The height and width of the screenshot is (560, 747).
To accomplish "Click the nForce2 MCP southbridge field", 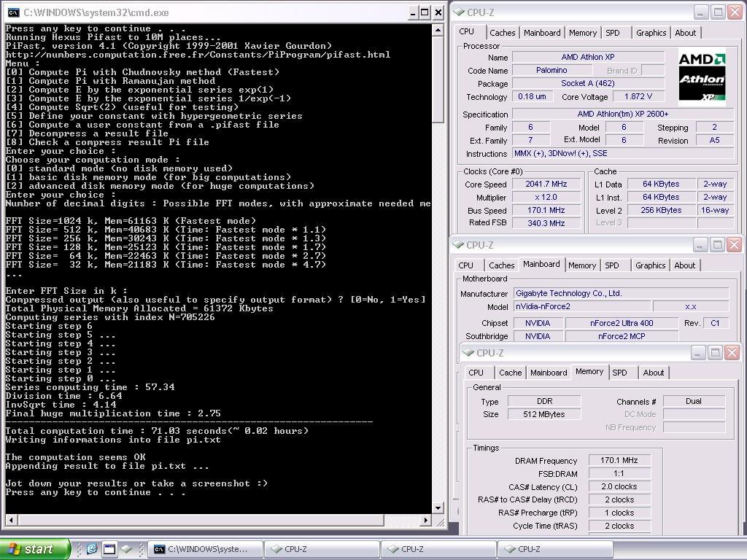I will point(622,336).
